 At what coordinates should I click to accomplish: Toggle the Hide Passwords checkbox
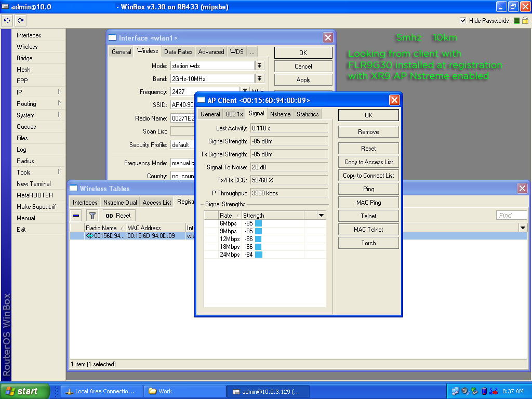[463, 20]
